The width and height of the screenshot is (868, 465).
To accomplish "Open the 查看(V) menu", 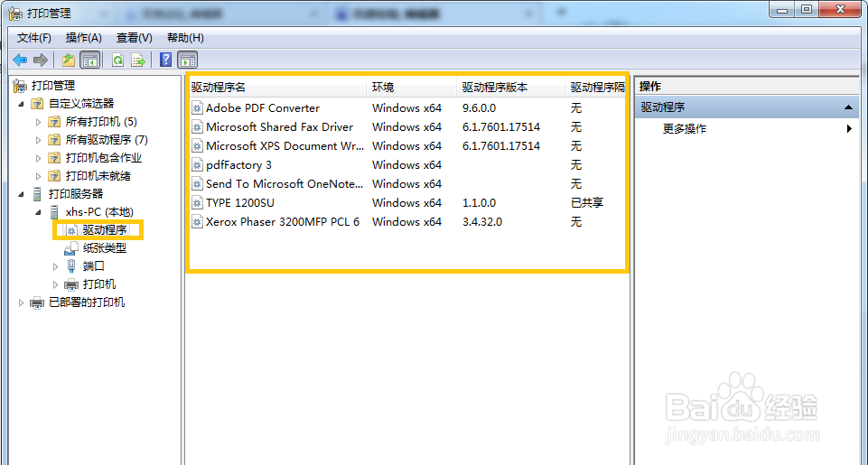I will (x=135, y=38).
